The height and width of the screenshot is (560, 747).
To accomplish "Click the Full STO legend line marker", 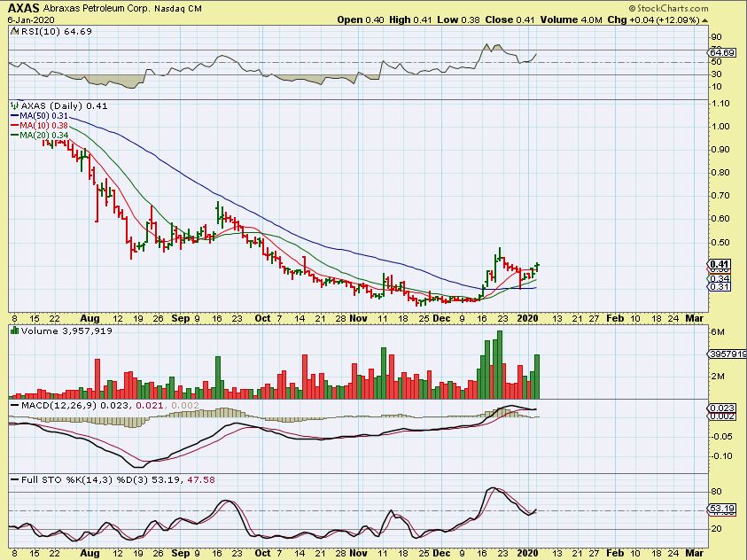I will [14, 480].
